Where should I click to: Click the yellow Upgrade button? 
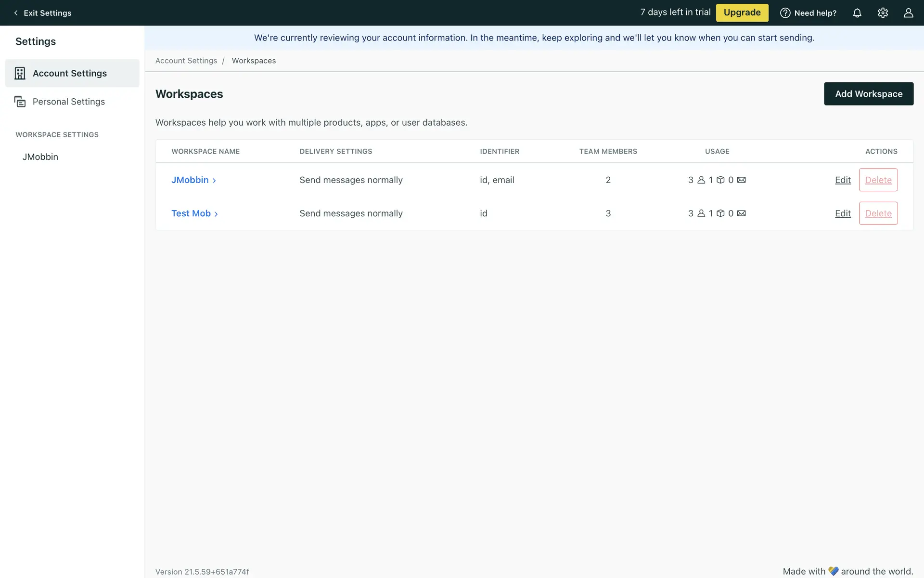pyautogui.click(x=742, y=13)
